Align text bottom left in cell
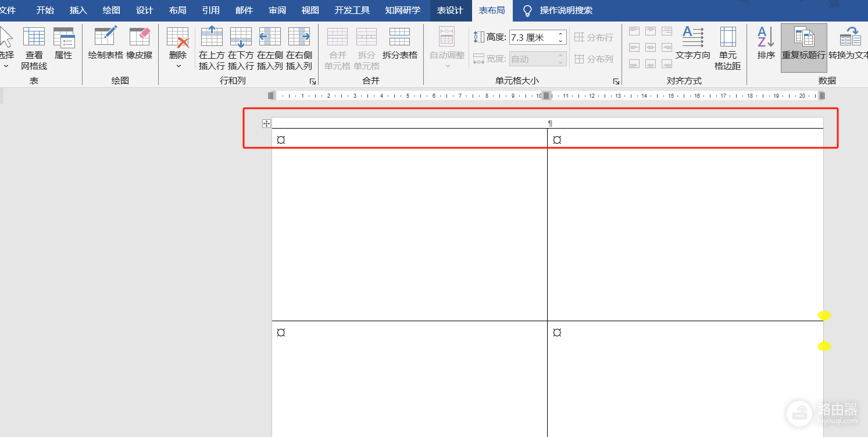The height and width of the screenshot is (437, 868). (x=634, y=63)
